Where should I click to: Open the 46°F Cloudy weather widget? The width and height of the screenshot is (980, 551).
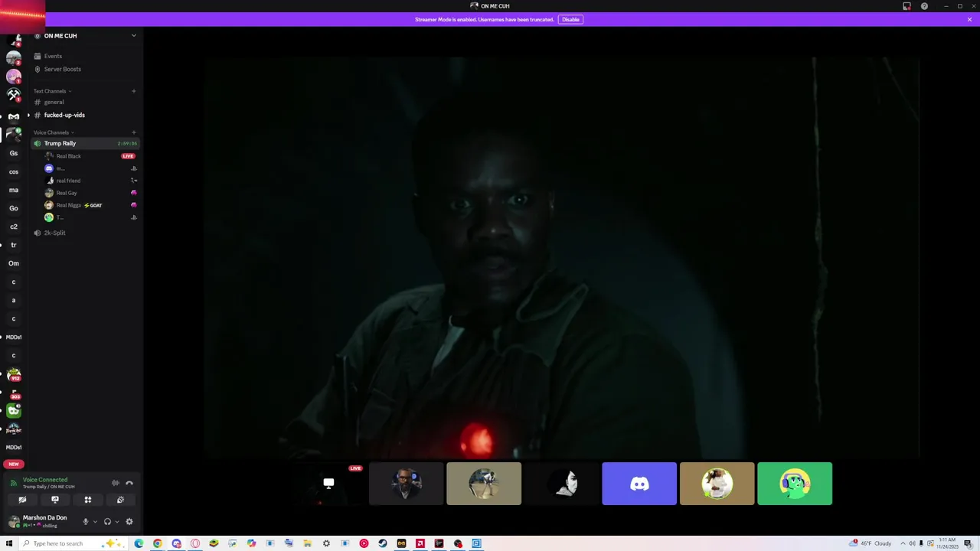click(871, 543)
